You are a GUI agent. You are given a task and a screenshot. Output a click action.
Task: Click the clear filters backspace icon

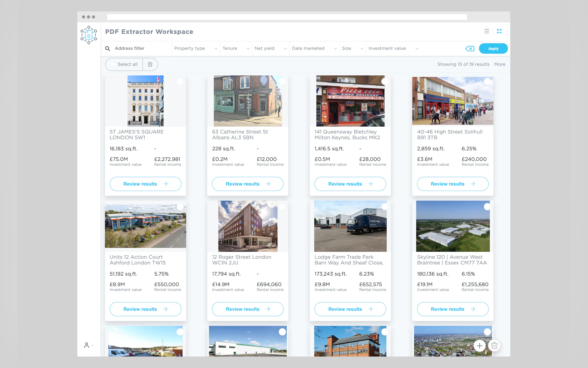click(x=470, y=48)
